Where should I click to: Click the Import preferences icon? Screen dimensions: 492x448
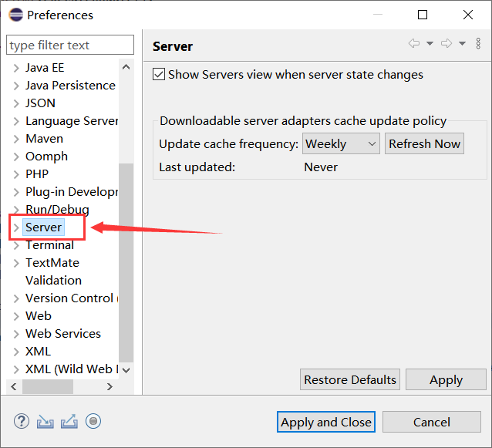[x=45, y=421]
